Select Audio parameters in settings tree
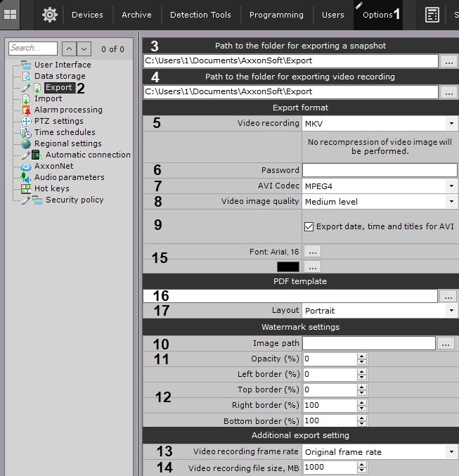 tap(69, 177)
